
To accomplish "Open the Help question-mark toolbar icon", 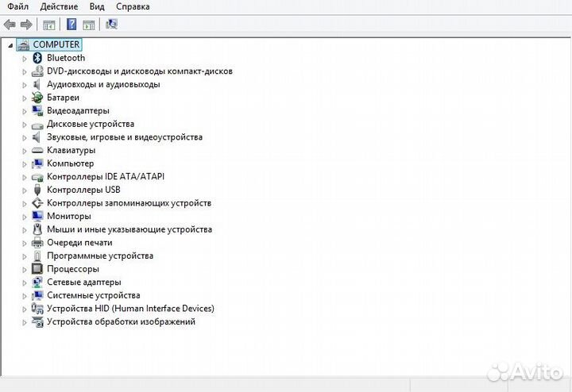I will [x=71, y=25].
